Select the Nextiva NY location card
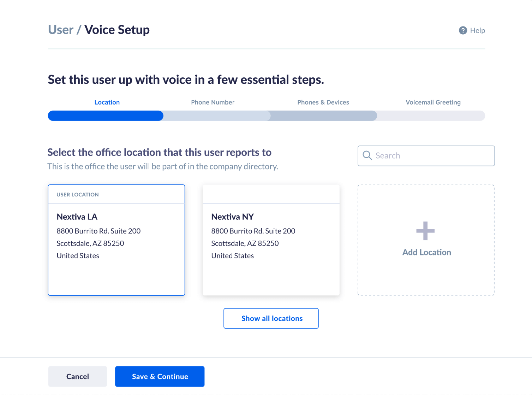The width and height of the screenshot is (532, 395). (271, 240)
